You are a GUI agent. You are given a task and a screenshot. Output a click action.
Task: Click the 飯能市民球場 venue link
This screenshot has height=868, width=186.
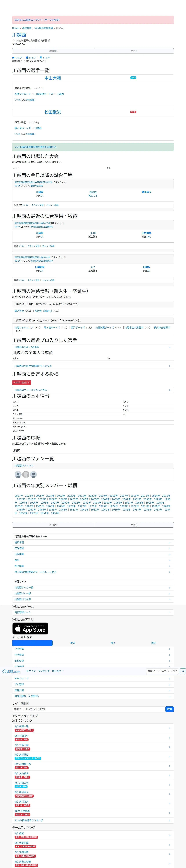pyautogui.click(x=37, y=186)
